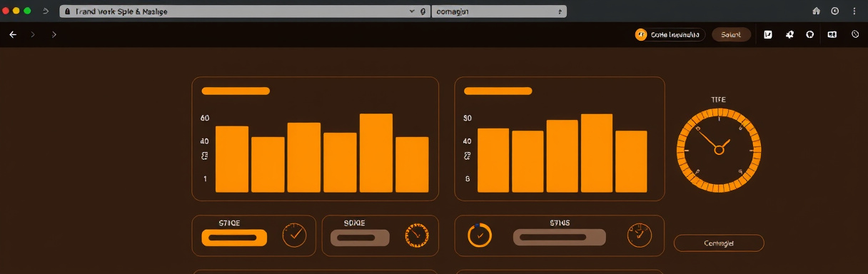Click the profile pill button in the toolbar
Viewport: 868px width, 274px height.
point(670,34)
